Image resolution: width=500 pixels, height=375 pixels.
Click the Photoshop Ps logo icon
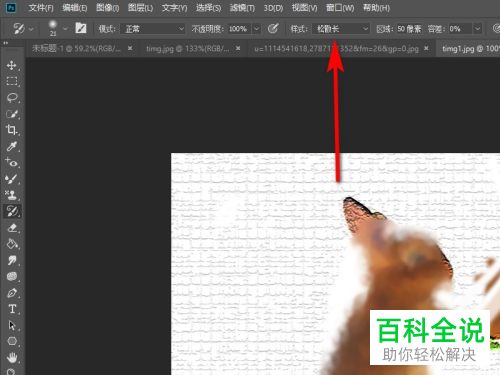tap(11, 8)
